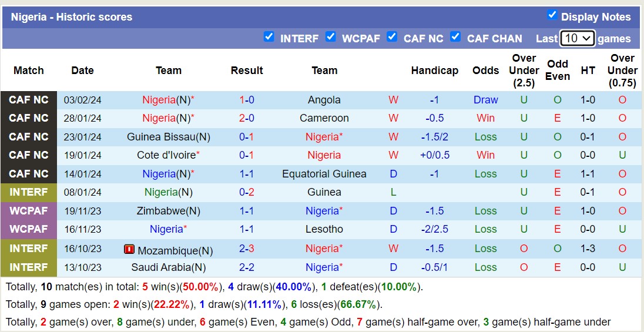Click the Over Under (2.5) column header

coord(524,71)
